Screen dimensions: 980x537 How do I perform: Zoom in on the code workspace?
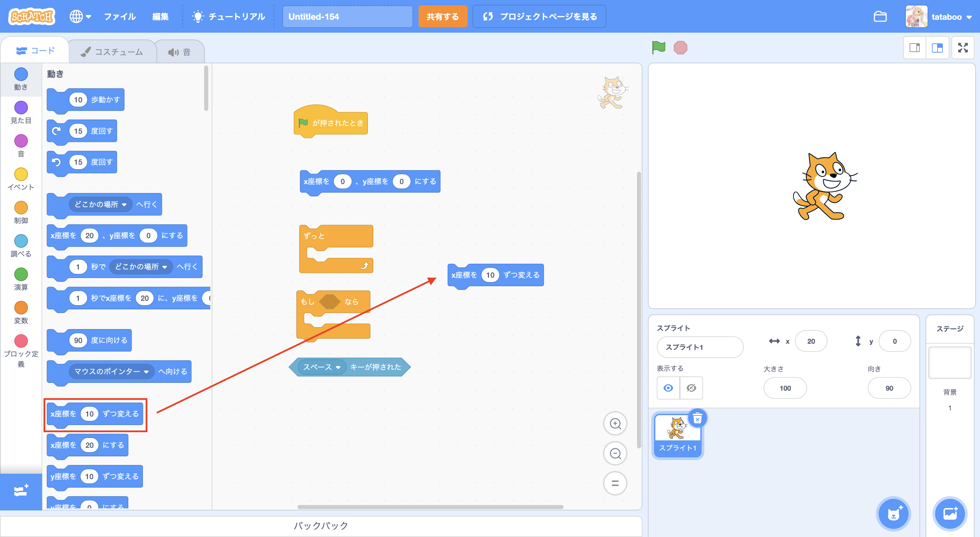tap(615, 423)
